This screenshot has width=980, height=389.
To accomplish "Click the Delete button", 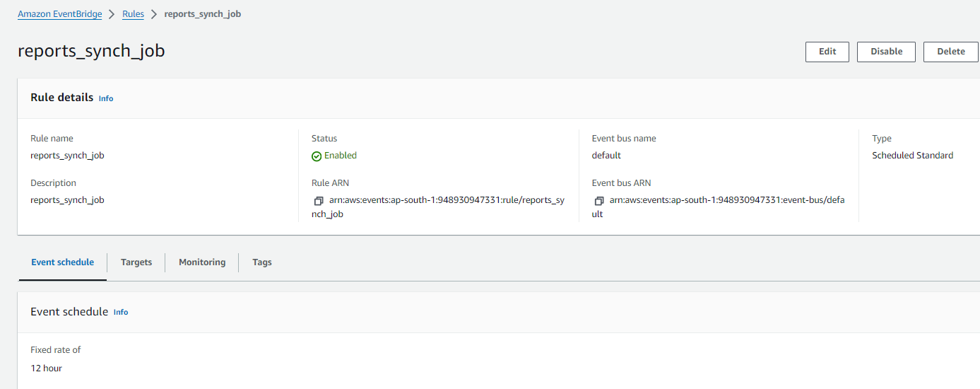I will coord(951,52).
